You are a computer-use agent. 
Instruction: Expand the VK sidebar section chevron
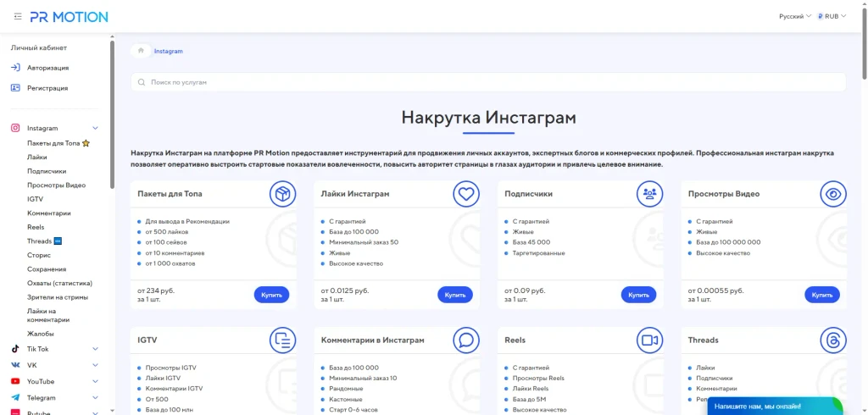pos(95,365)
